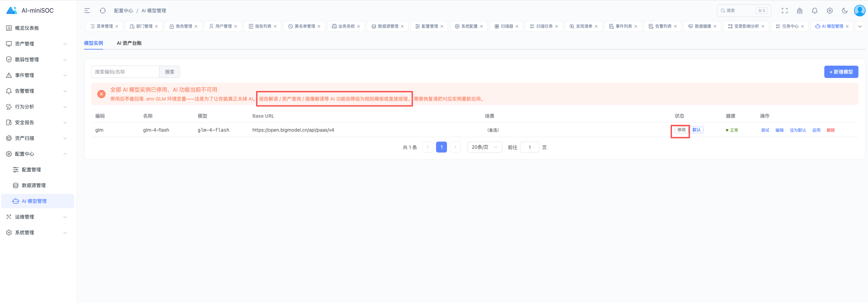Expand 资产管理 sidebar menu
868x303 pixels.
38,44
